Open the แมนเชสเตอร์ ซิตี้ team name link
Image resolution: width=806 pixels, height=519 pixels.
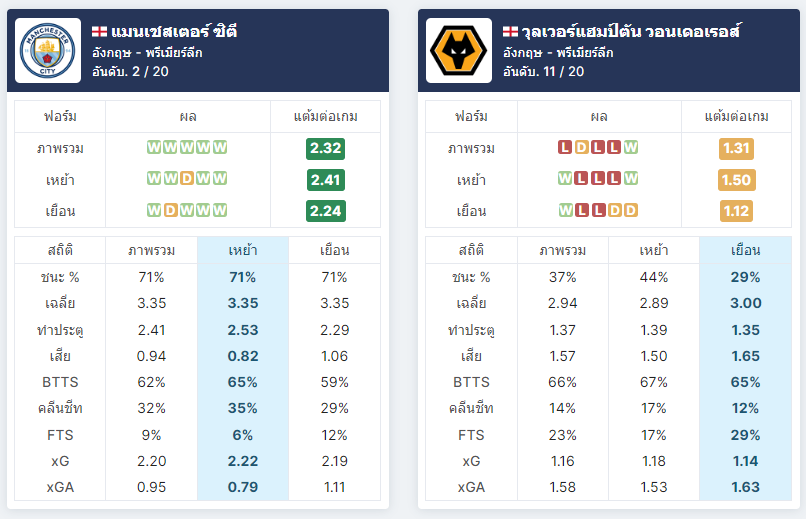pyautogui.click(x=174, y=32)
